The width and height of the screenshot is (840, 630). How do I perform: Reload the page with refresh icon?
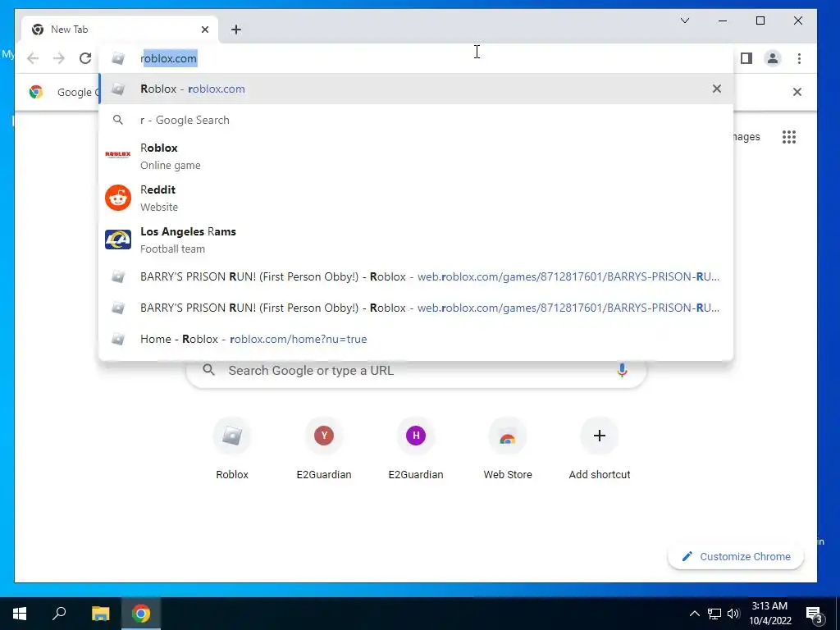click(85, 58)
